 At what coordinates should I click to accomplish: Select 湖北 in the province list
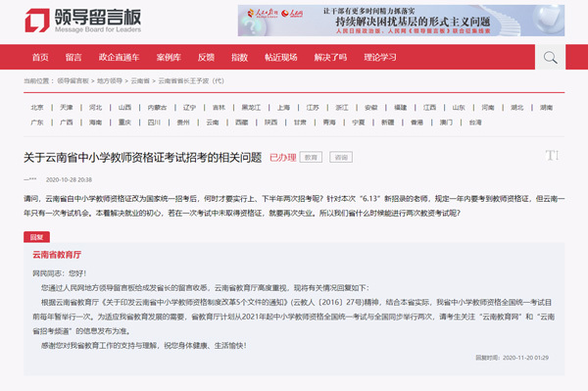[x=517, y=108]
